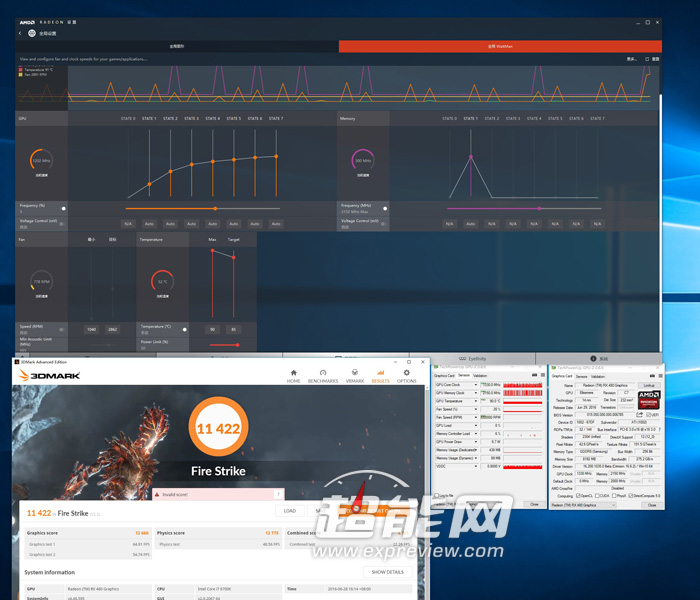Click the memory frequency slider handle
The height and width of the screenshot is (600, 700).
click(539, 208)
